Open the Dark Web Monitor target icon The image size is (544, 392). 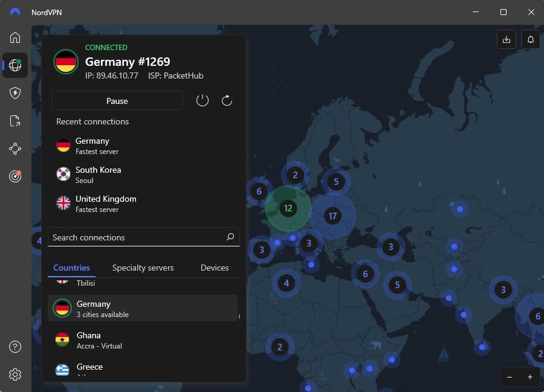15,176
